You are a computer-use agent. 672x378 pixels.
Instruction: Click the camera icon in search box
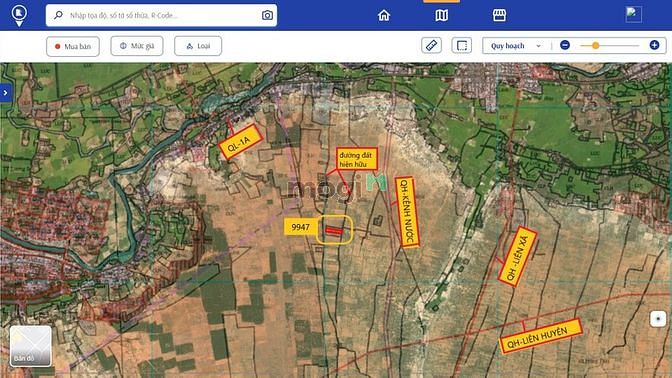point(267,15)
